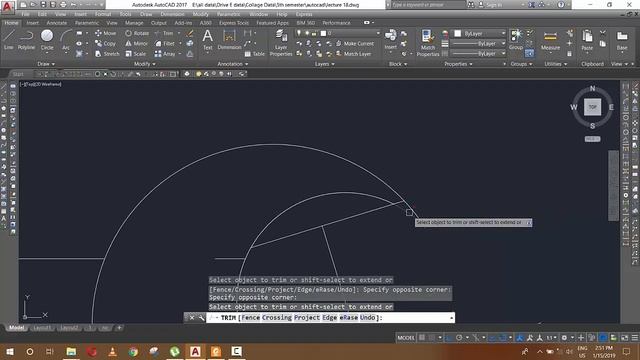The width and height of the screenshot is (640, 360).
Task: Click the ByLayer color swatch
Action: (x=458, y=33)
